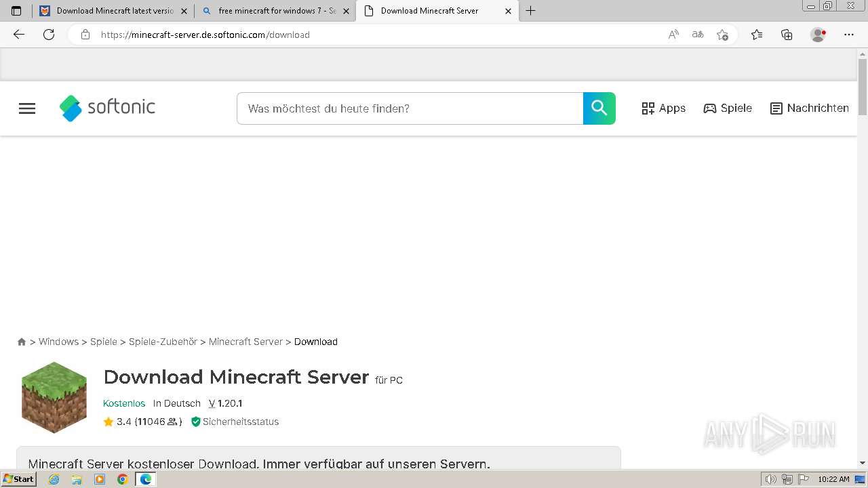Viewport: 868px width, 488px height.
Task: Close the 'free minecraft for windows 7' tab
Action: tap(346, 11)
